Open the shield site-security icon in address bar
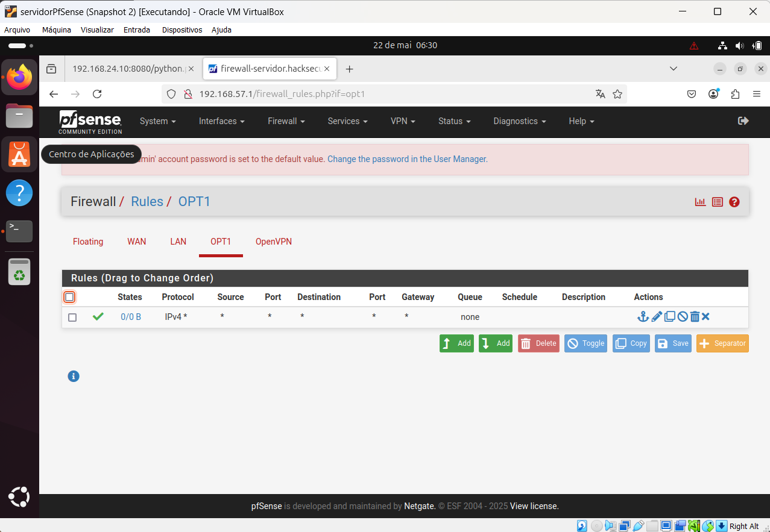Image resolution: width=770 pixels, height=532 pixels. (x=171, y=94)
